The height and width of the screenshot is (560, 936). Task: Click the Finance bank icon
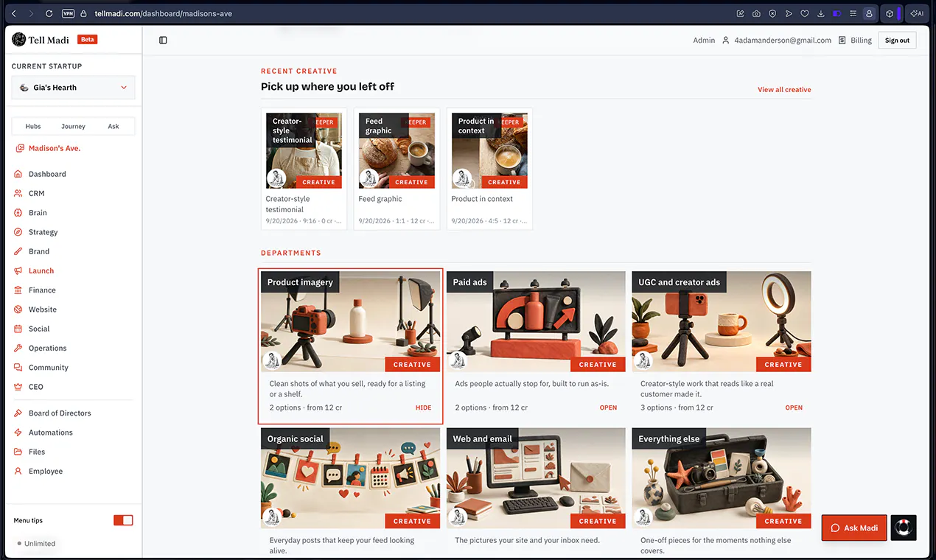(18, 290)
